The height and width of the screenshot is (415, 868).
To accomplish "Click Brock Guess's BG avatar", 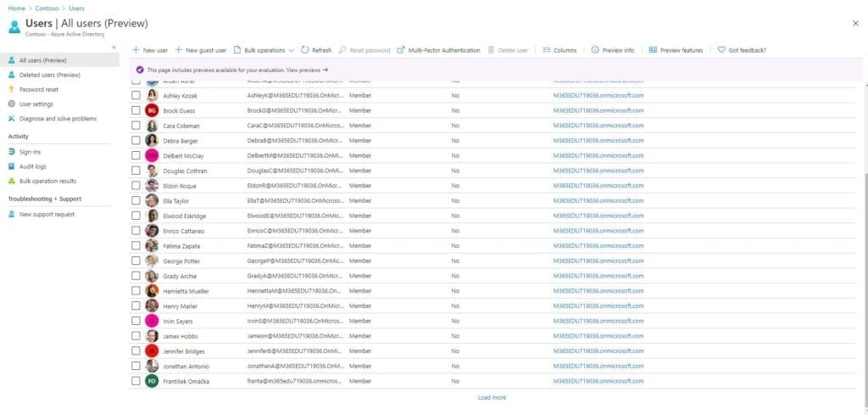I will 152,111.
